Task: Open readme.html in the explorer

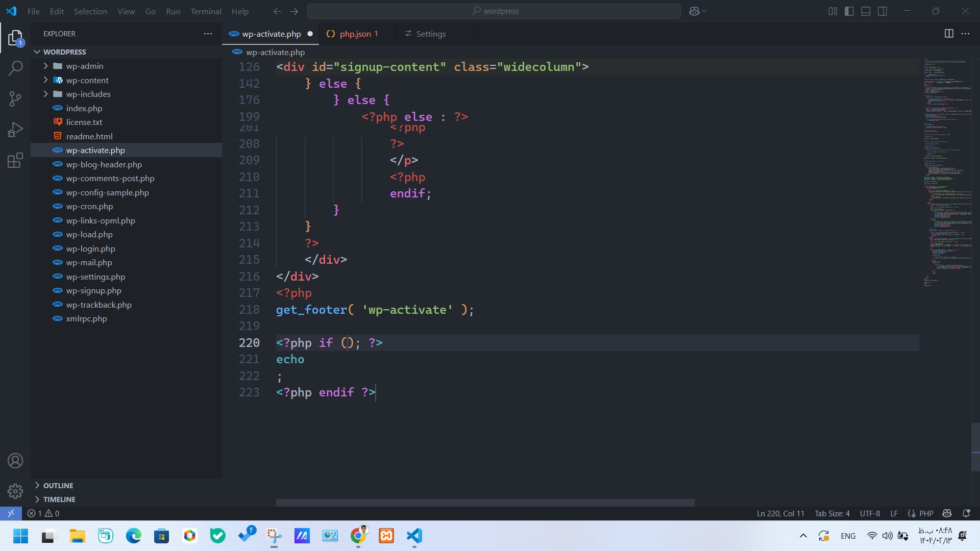Action: click(x=127, y=136)
